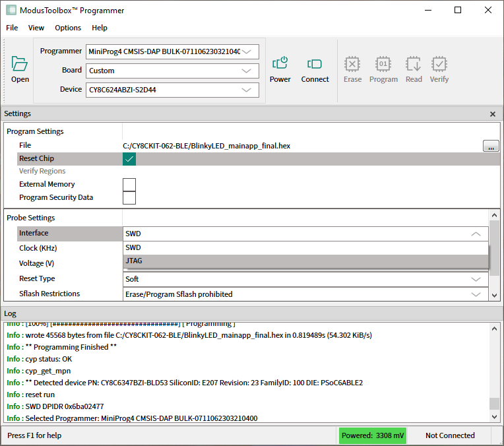Open the Device dropdown CY8C624ABZI-S2D44
The width and height of the screenshot is (504, 446).
(172, 90)
